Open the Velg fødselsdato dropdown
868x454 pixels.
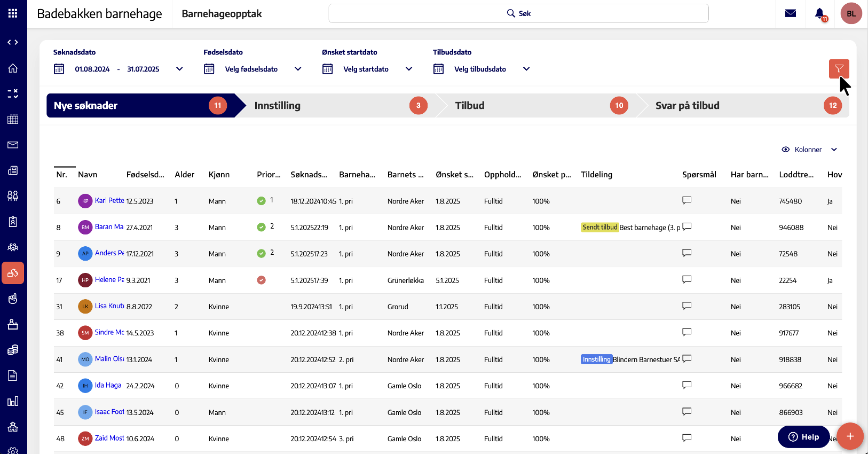point(298,69)
